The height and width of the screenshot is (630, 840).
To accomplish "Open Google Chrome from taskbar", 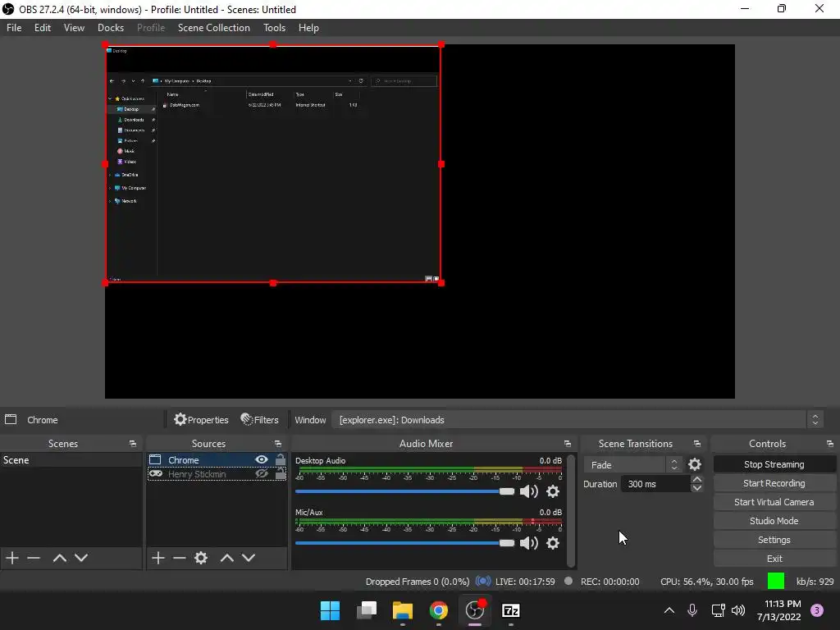I will click(x=439, y=610).
